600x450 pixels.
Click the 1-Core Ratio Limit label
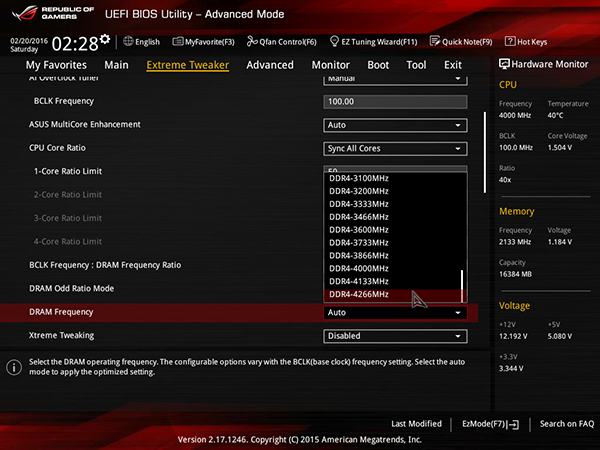(68, 171)
